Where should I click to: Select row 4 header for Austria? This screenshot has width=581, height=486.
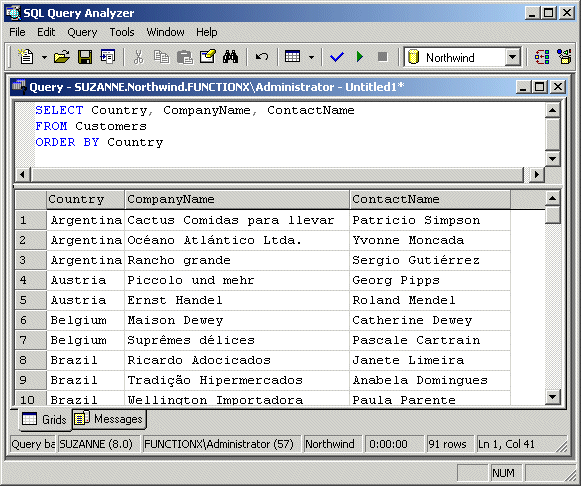[31, 280]
